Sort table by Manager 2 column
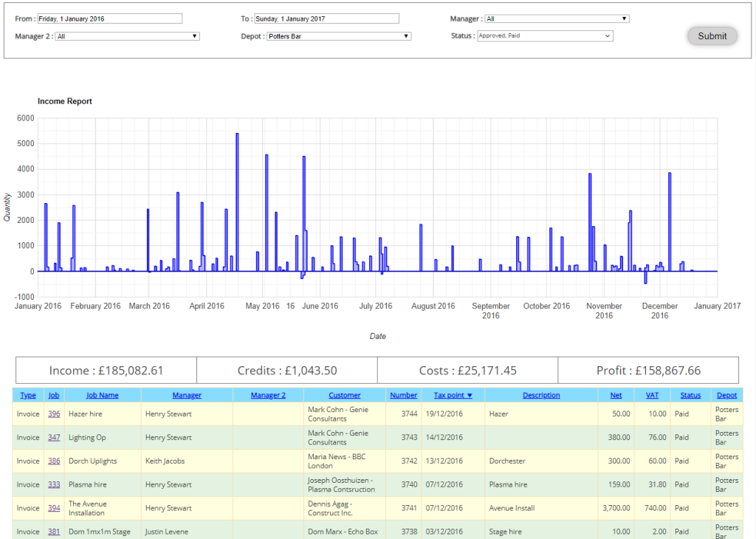This screenshot has width=756, height=539. coord(268,395)
